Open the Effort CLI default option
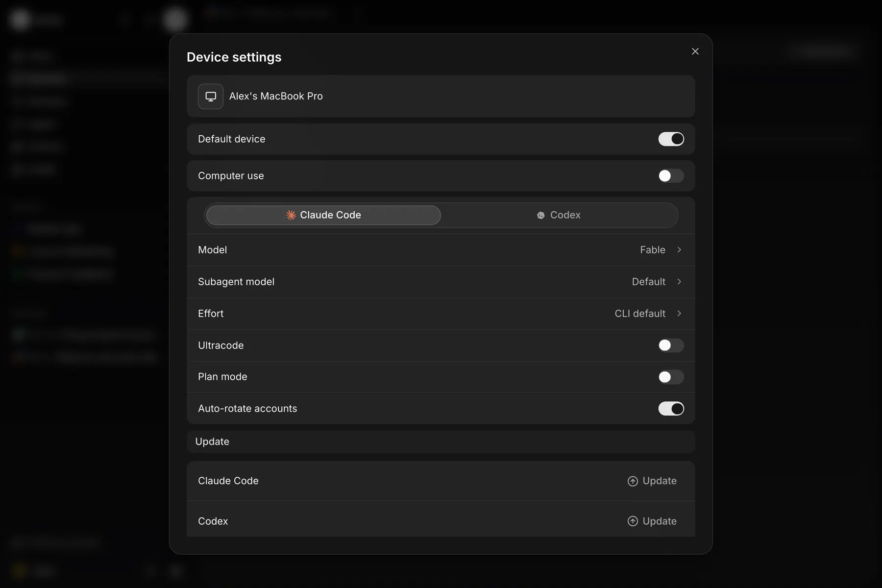The width and height of the screenshot is (882, 588). click(441, 314)
